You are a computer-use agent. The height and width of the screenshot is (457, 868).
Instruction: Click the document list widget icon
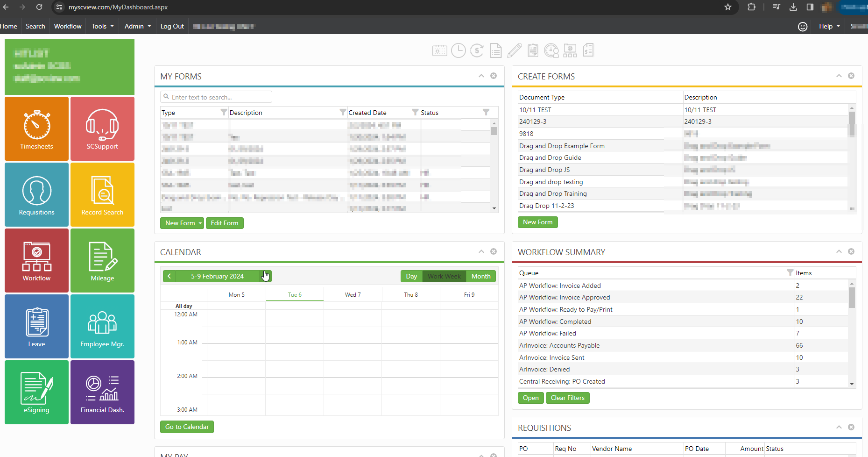tap(496, 50)
